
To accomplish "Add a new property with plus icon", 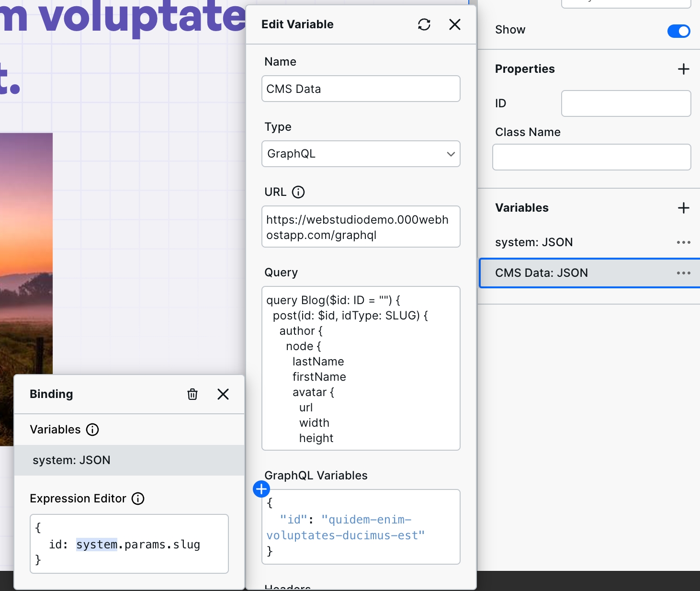I will tap(684, 69).
